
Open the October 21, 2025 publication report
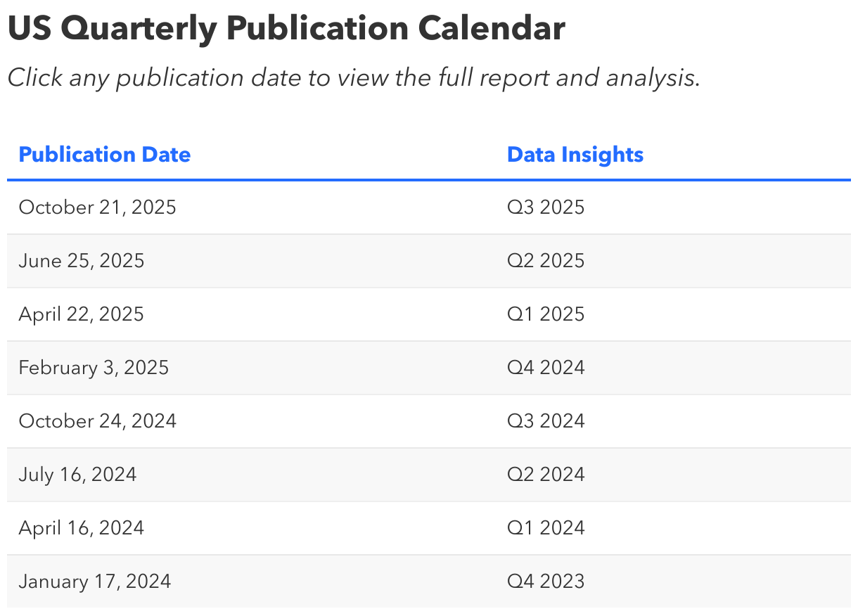(98, 207)
